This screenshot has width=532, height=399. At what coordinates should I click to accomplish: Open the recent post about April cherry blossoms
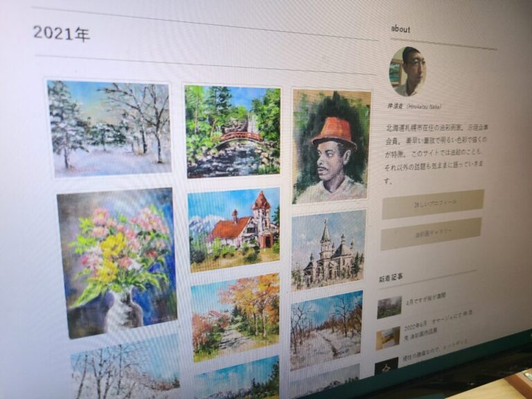[425, 299]
